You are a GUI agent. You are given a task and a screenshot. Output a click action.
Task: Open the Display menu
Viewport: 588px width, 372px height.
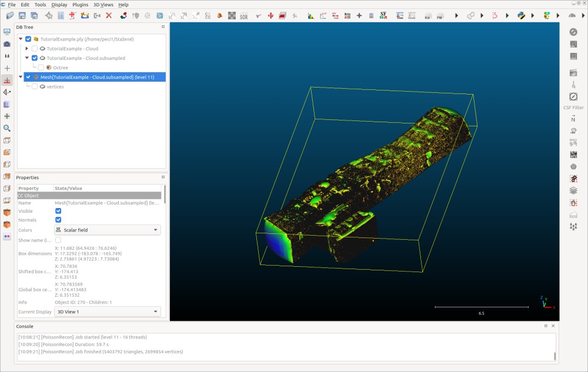59,5
